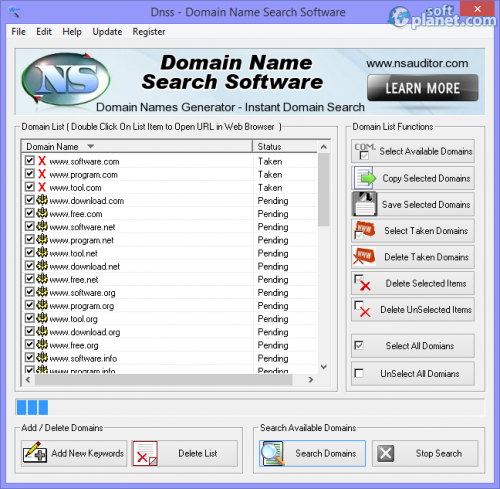This screenshot has height=489, width=500.
Task: Click the red X icon beside www.software.com
Action: (42, 161)
